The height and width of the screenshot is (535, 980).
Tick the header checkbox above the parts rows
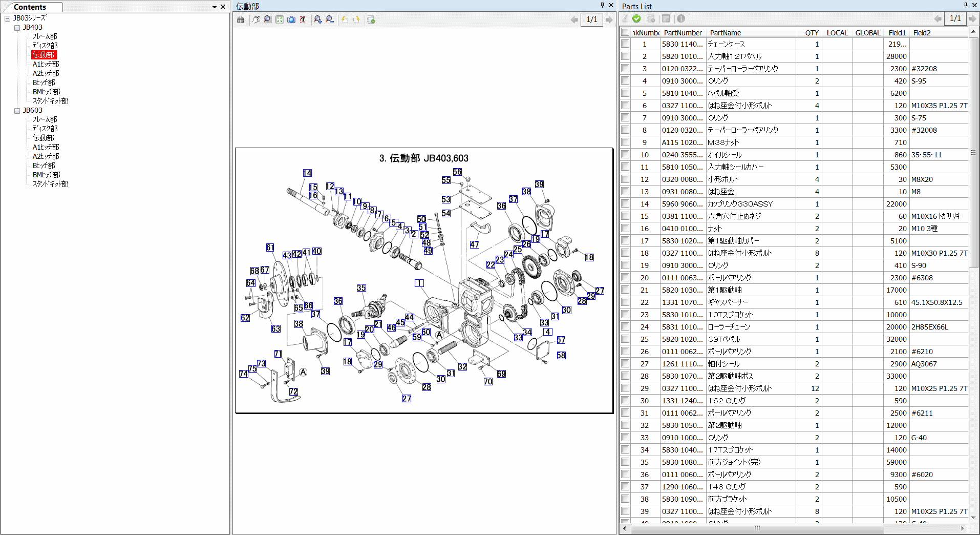pos(625,32)
